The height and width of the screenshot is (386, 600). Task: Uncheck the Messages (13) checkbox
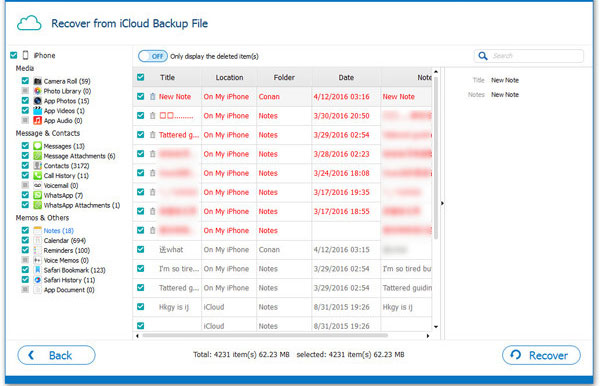(25, 146)
